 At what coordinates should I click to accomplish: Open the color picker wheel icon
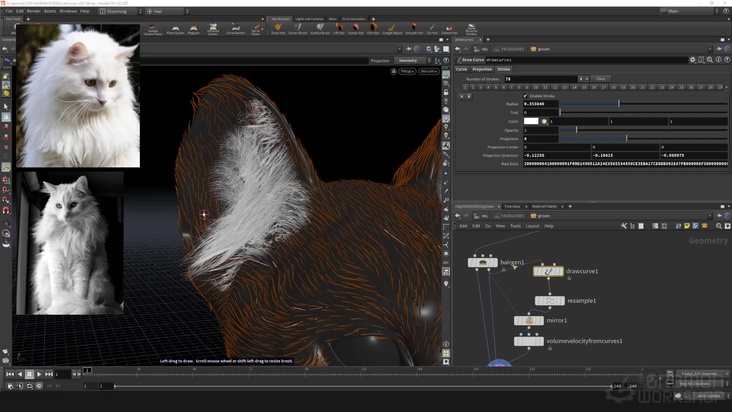544,121
